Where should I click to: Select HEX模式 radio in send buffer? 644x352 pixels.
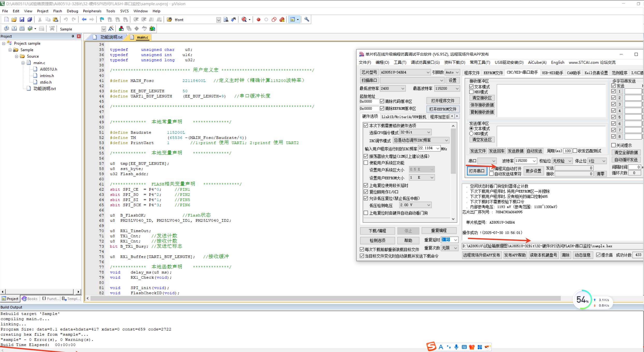(x=471, y=134)
